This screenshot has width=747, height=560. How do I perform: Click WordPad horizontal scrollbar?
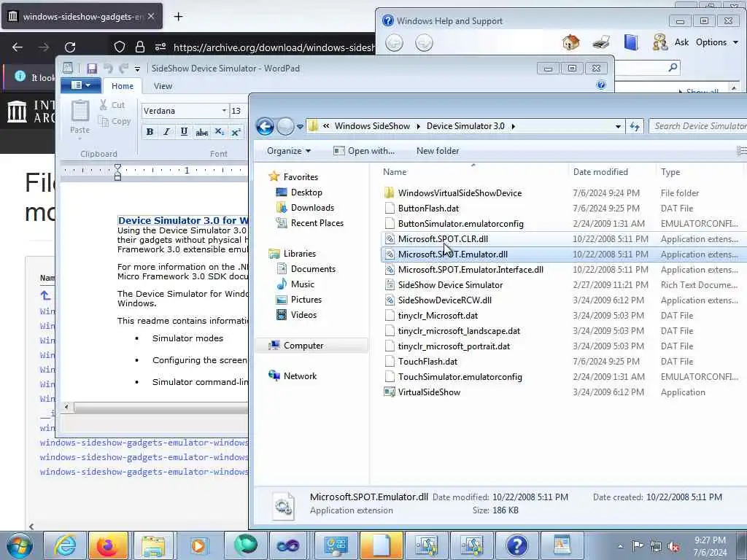tap(160, 408)
